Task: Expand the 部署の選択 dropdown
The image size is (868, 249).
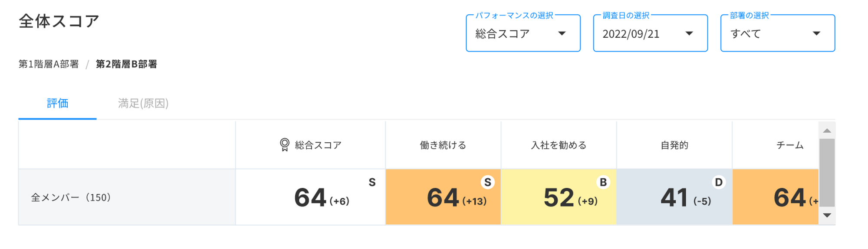Action: (777, 33)
